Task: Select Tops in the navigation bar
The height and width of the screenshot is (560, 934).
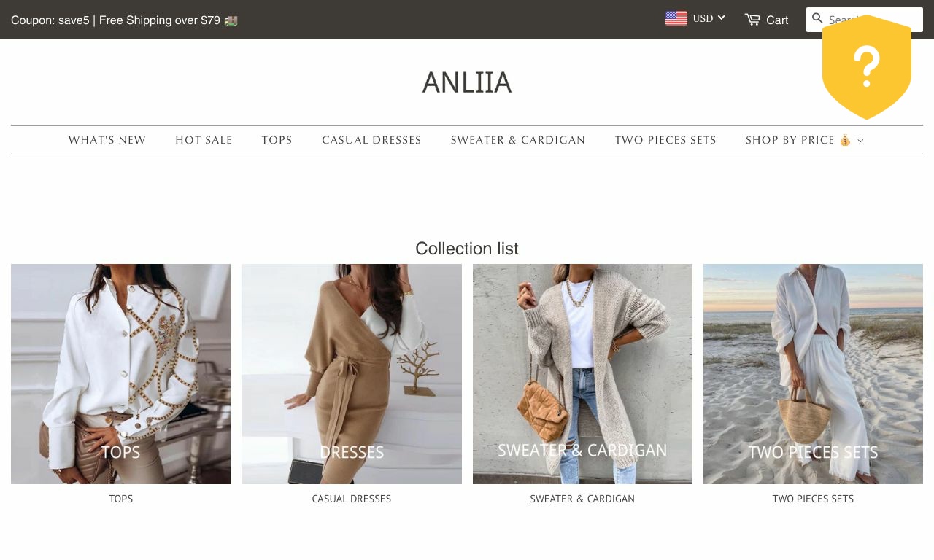Action: click(277, 140)
